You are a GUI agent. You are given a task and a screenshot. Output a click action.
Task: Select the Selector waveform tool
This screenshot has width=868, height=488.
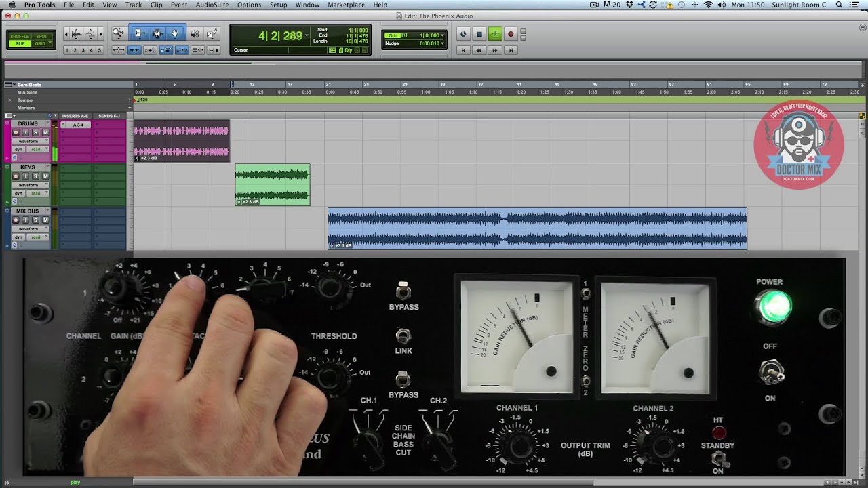coord(157,33)
